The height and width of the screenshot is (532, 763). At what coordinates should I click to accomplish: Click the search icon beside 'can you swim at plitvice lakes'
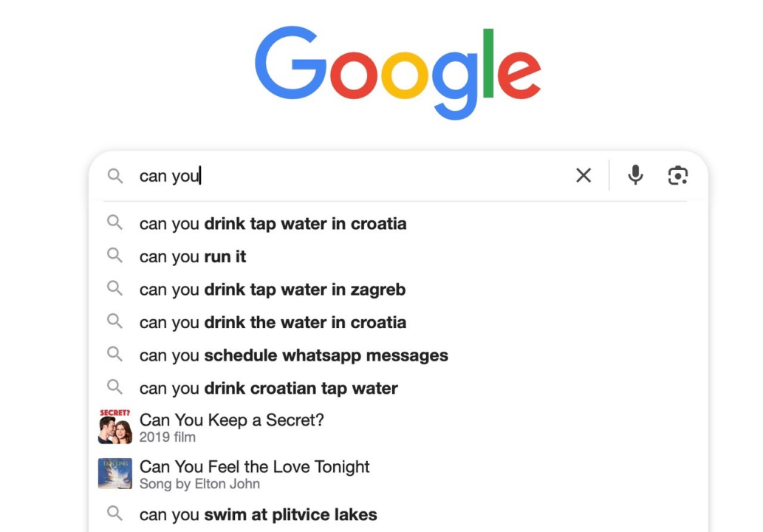(115, 514)
